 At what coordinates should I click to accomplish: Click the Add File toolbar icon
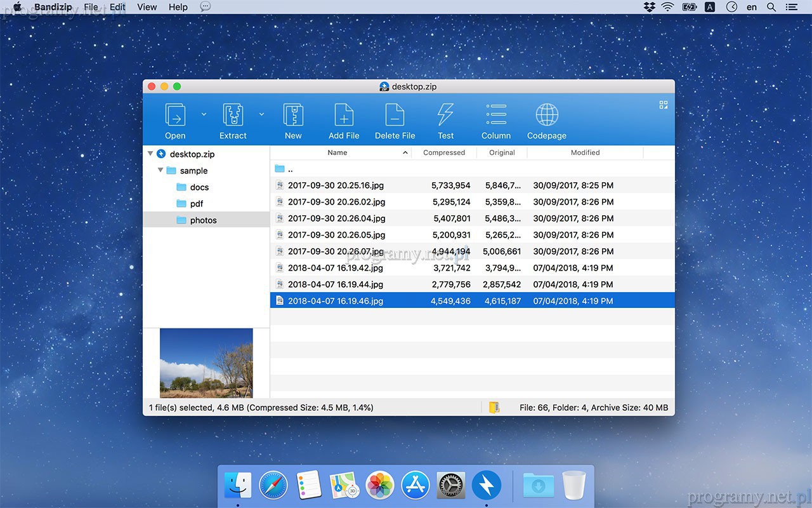[x=344, y=116]
